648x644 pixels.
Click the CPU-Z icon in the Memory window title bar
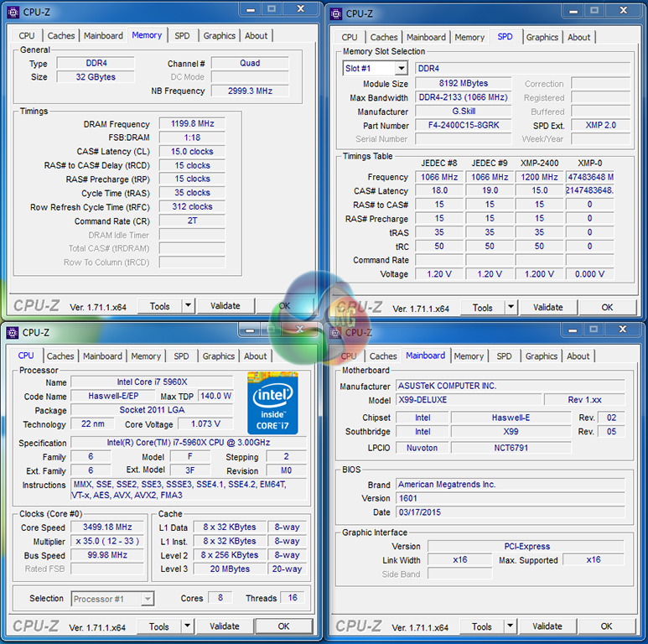click(x=13, y=12)
